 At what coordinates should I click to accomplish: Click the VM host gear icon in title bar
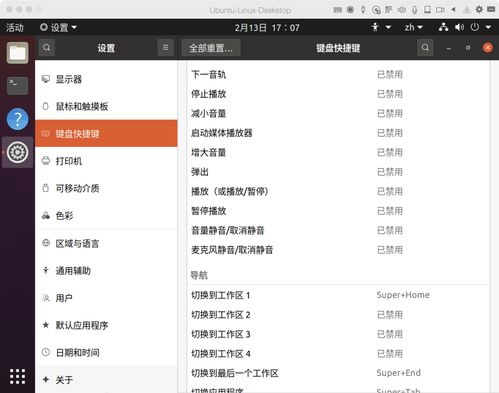(x=479, y=9)
